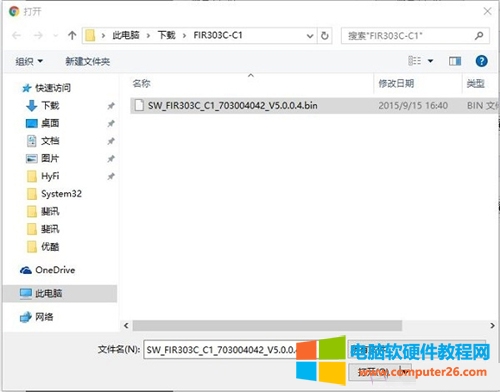Click the 图片 pictures icon

point(32,158)
